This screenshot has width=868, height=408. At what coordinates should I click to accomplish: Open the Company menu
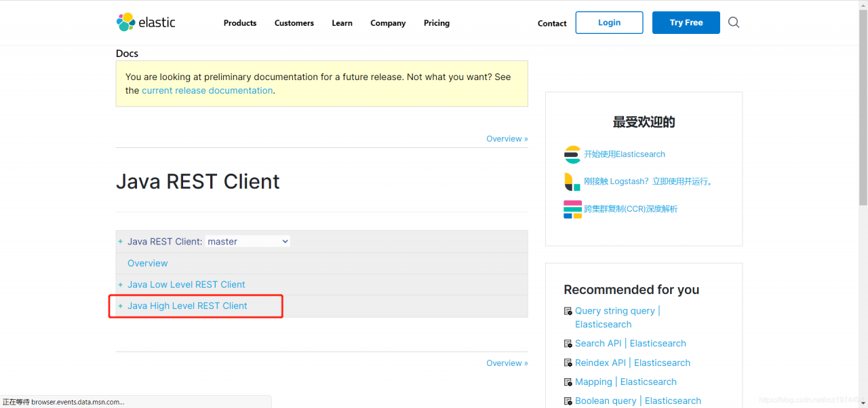[388, 23]
